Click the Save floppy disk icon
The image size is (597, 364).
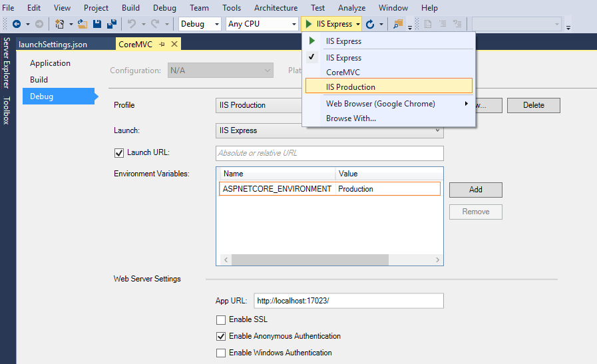coord(97,24)
